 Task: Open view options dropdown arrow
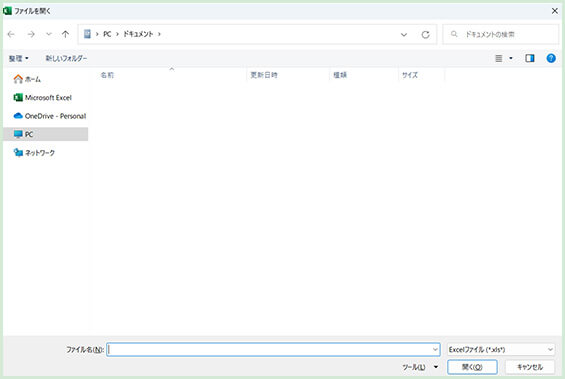pos(511,58)
